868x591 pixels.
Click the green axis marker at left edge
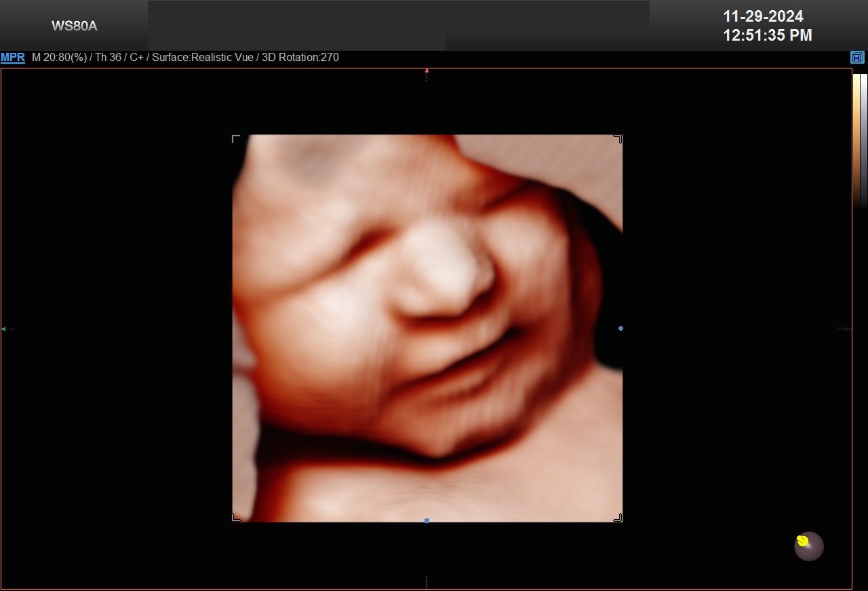tap(4, 329)
